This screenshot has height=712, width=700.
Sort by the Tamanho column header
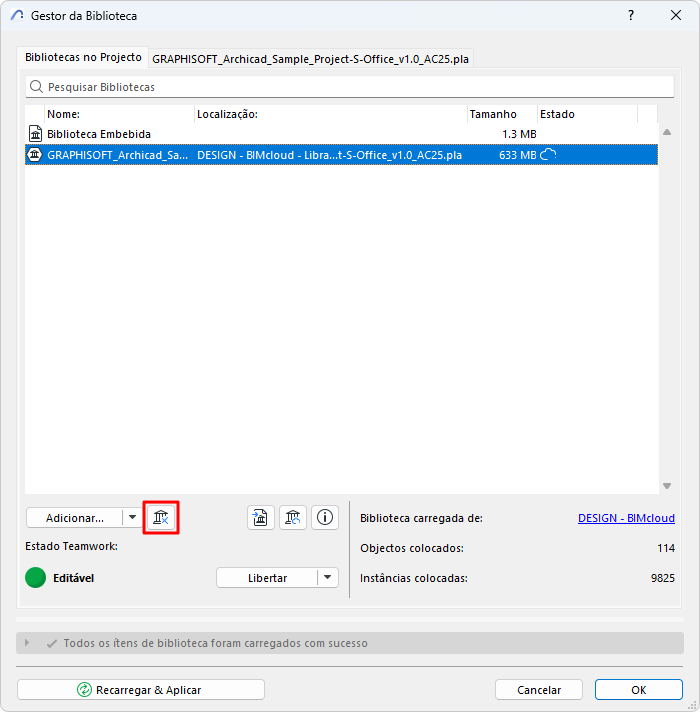click(x=502, y=114)
